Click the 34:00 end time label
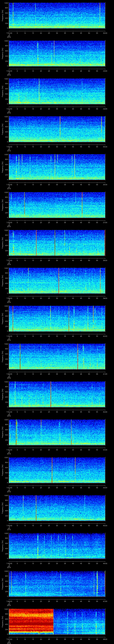The width and height of the screenshot is (114, 644). [105, 109]
